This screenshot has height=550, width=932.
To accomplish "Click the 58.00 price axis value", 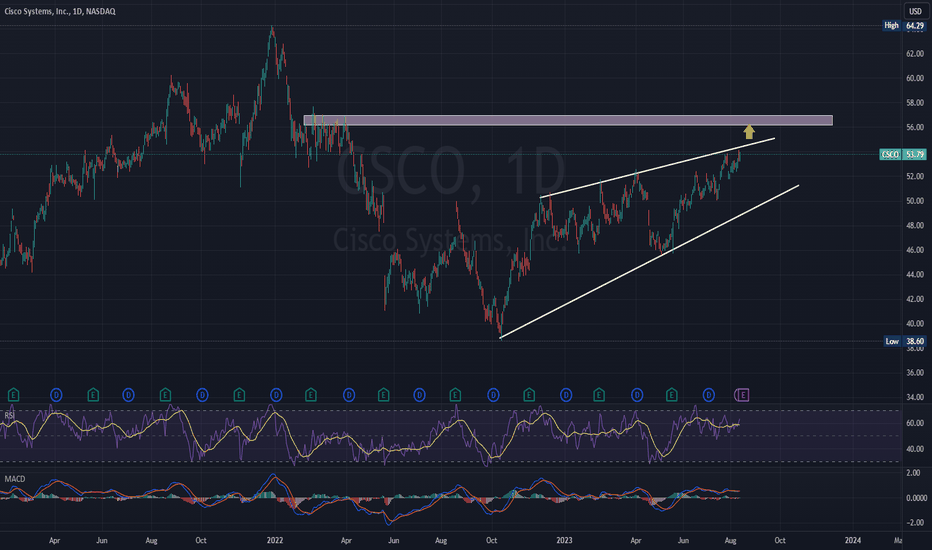I will 915,103.
